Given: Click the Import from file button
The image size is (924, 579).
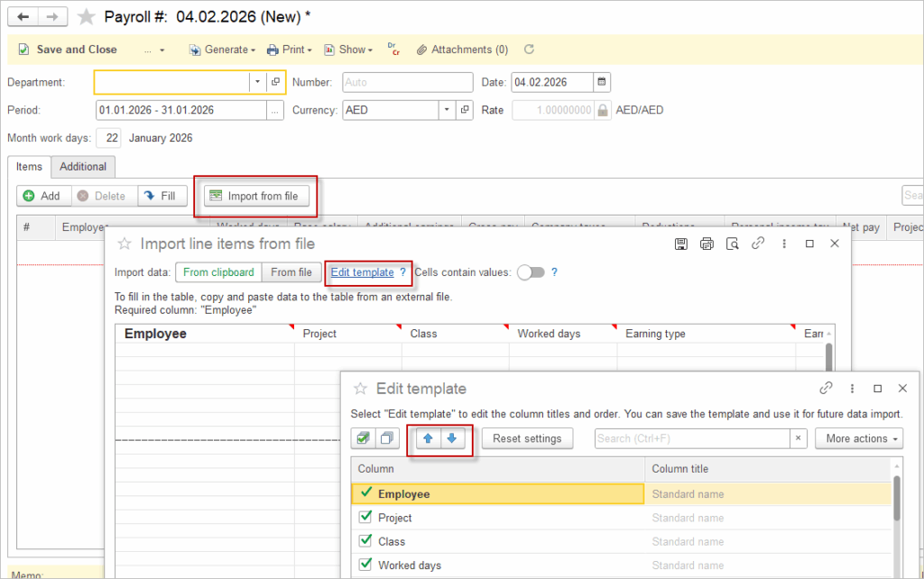Looking at the screenshot, I should (x=257, y=196).
